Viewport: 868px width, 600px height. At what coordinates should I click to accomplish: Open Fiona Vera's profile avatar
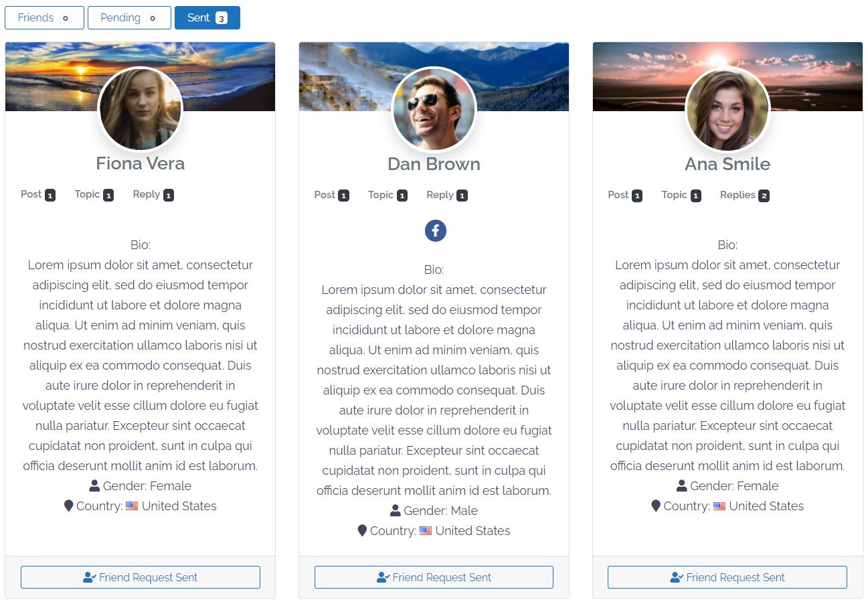click(141, 110)
